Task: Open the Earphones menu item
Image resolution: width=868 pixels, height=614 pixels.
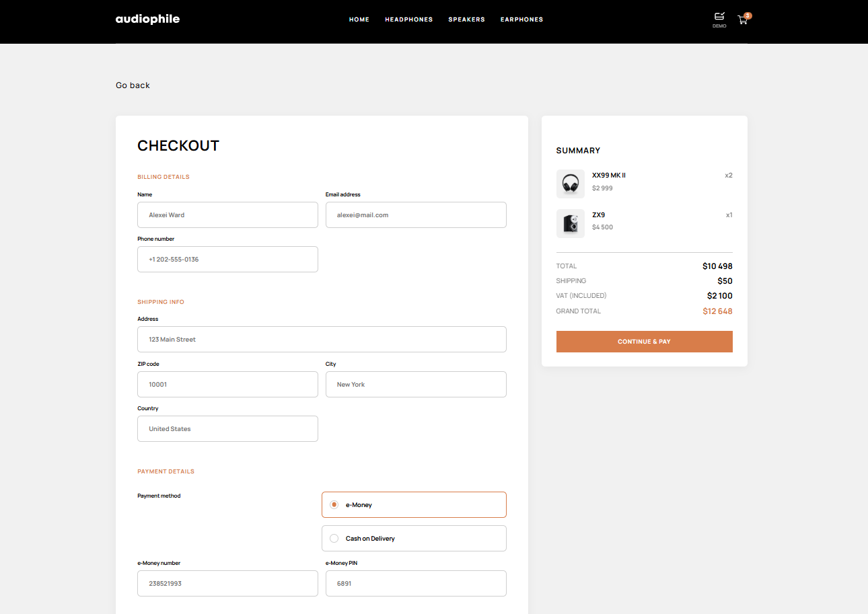Action: coord(521,20)
